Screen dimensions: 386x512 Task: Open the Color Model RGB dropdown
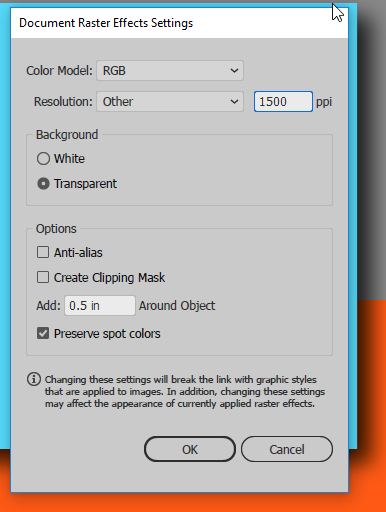[170, 71]
